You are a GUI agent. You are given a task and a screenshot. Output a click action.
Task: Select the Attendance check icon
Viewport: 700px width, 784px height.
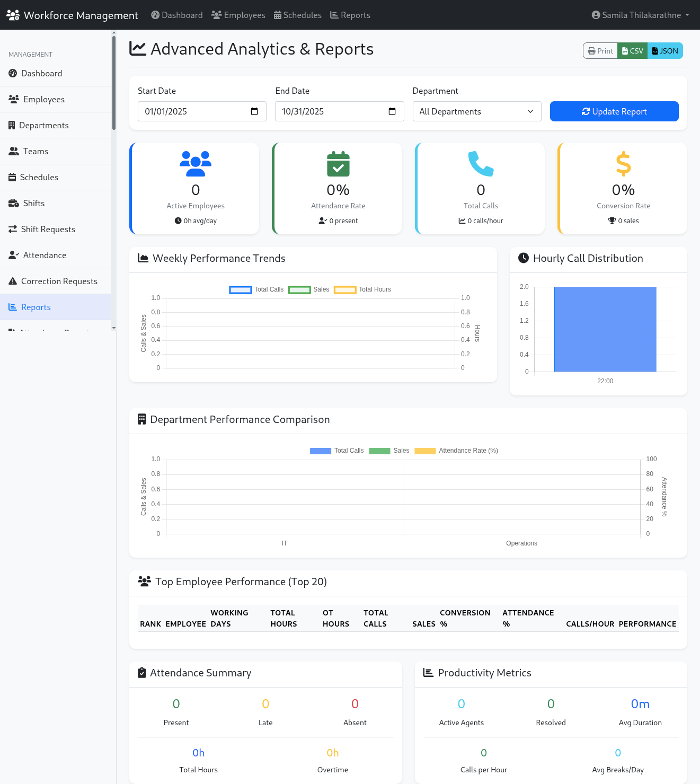point(13,255)
